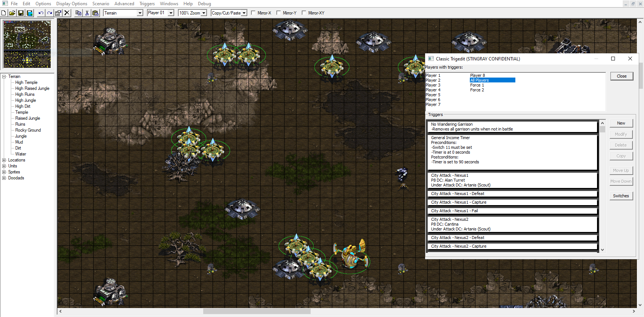
Task: Expand the Units tree node
Action: pos(4,166)
